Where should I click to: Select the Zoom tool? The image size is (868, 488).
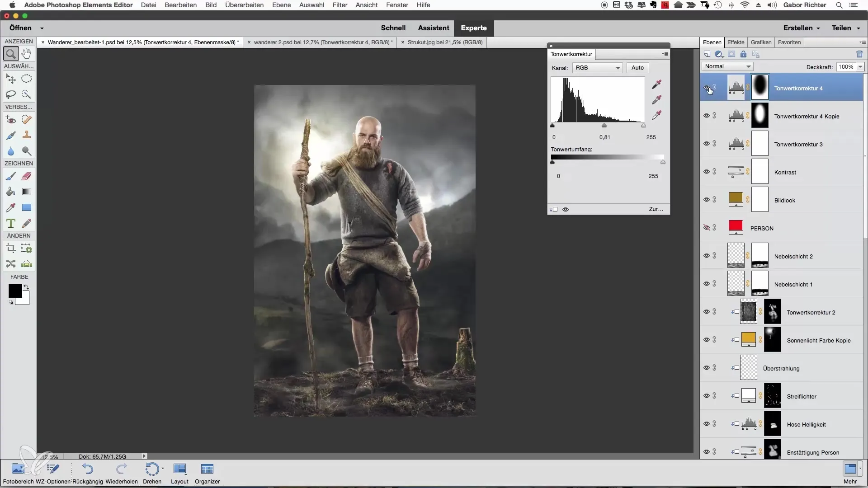[x=11, y=54]
